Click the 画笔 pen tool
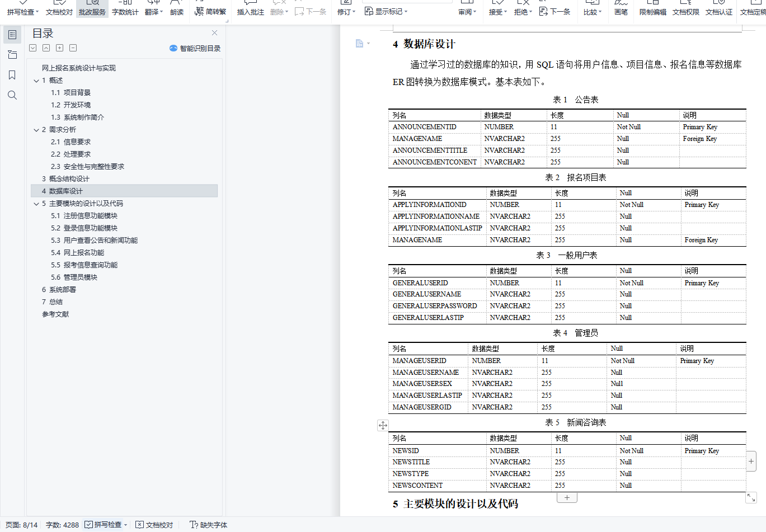Viewport: 766px width, 532px height. [x=621, y=8]
